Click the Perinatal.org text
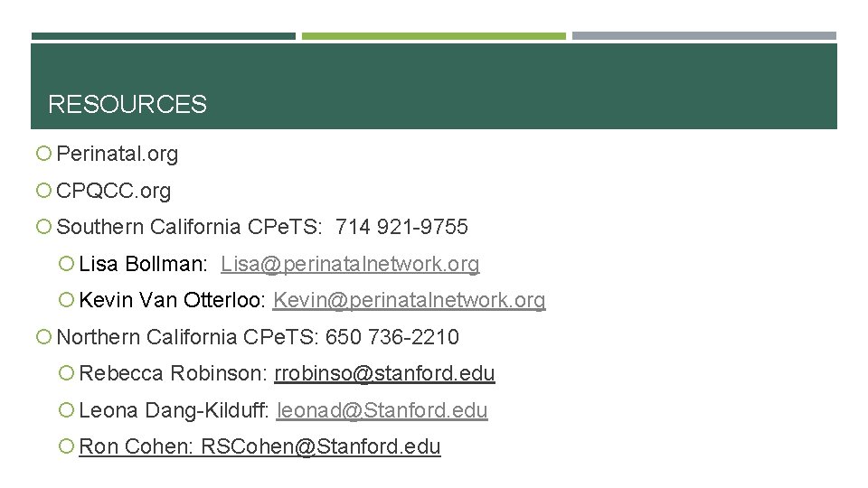 (118, 155)
